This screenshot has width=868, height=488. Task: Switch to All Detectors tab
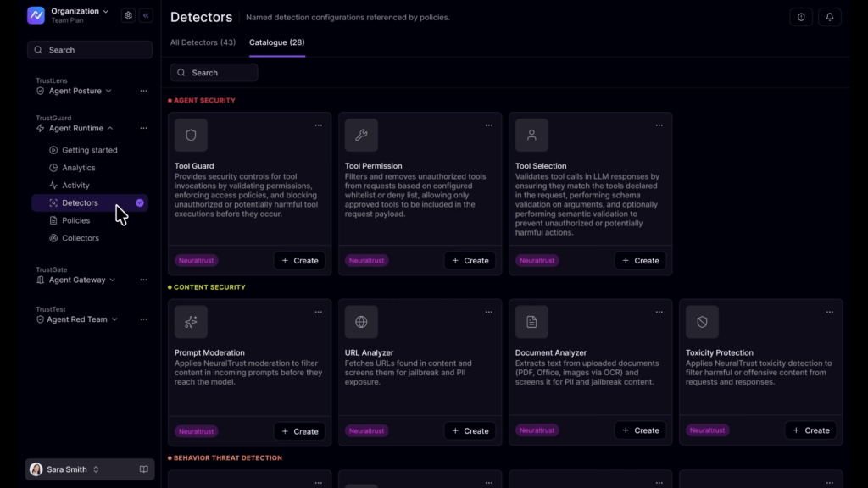pyautogui.click(x=203, y=42)
